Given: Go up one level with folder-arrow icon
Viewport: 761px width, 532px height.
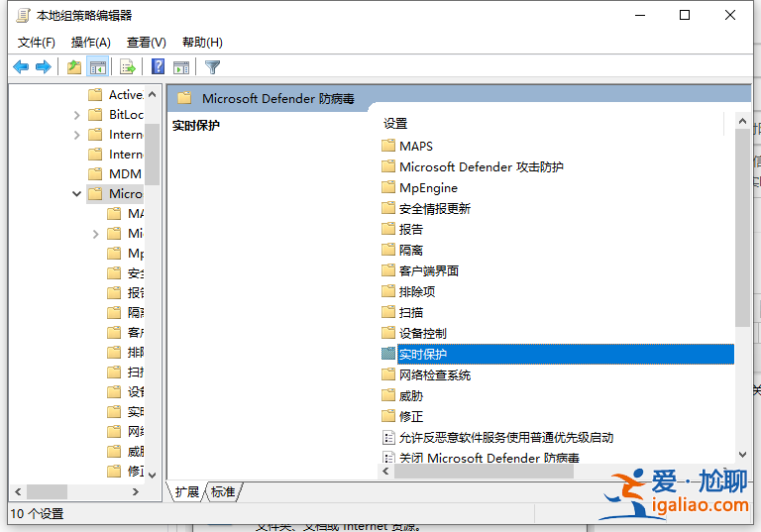Looking at the screenshot, I should tap(73, 66).
